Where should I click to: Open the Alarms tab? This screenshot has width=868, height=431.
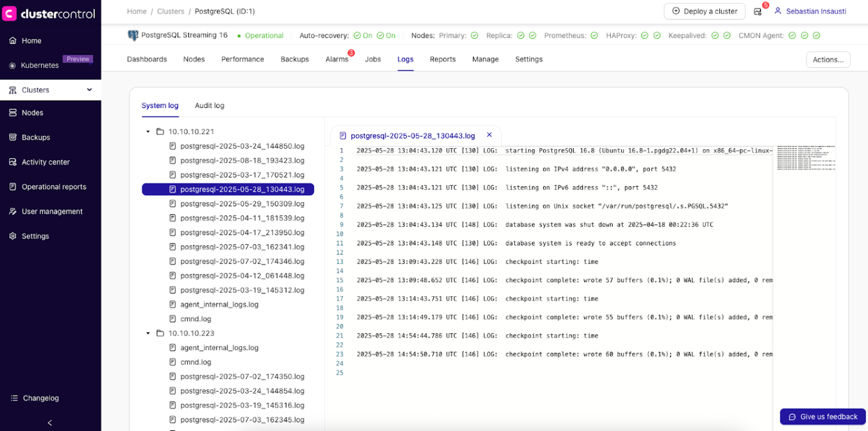(337, 59)
